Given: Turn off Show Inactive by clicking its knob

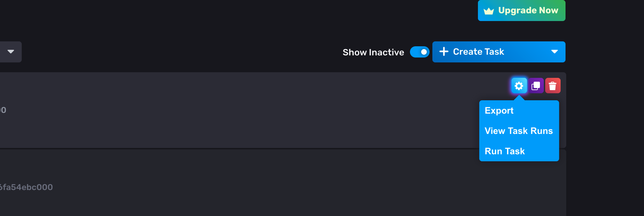Looking at the screenshot, I should 423,52.
